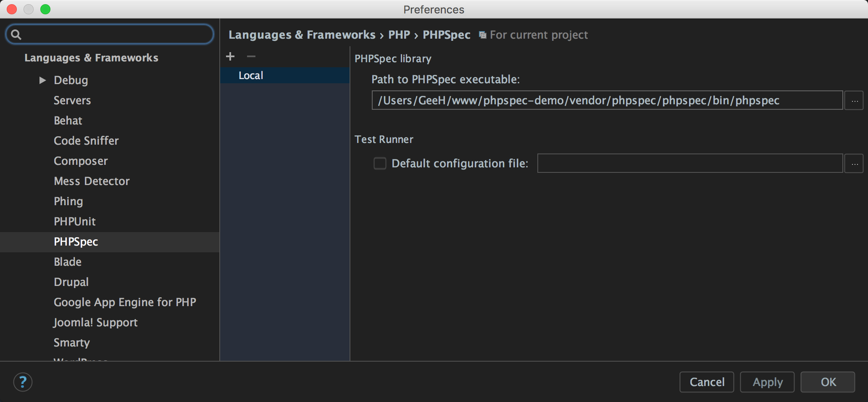Open Smarty settings page

(71, 342)
